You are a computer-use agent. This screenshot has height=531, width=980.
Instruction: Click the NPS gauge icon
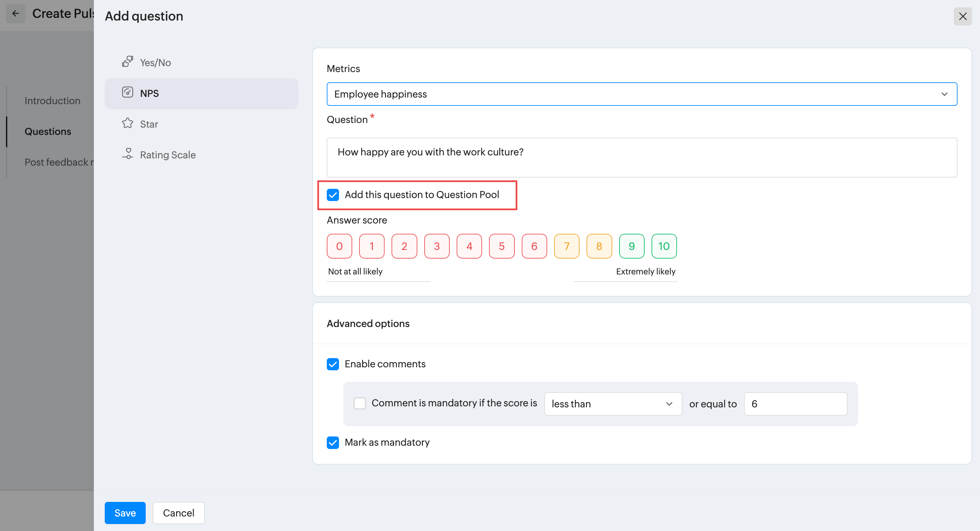pyautogui.click(x=128, y=93)
